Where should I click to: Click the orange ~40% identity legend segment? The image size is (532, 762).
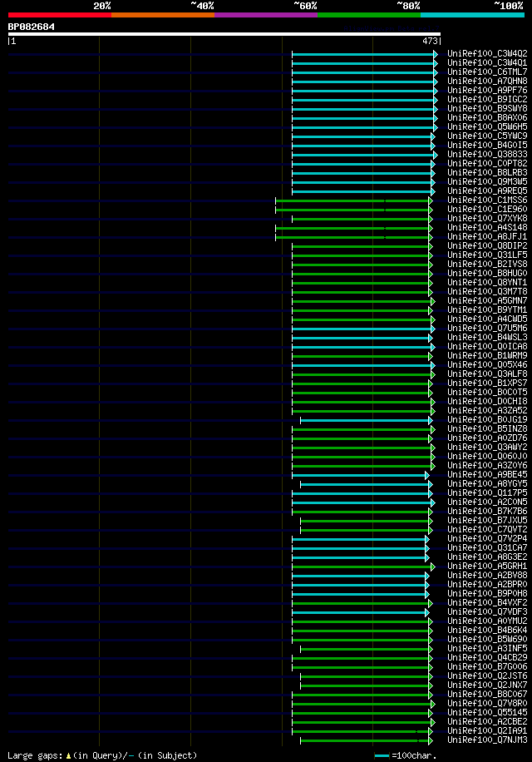pos(163,15)
